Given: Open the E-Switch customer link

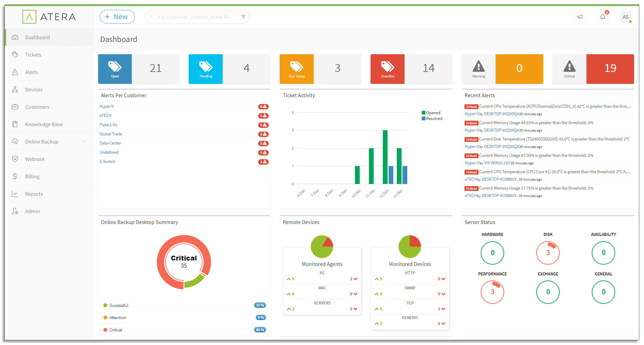Looking at the screenshot, I should [107, 162].
